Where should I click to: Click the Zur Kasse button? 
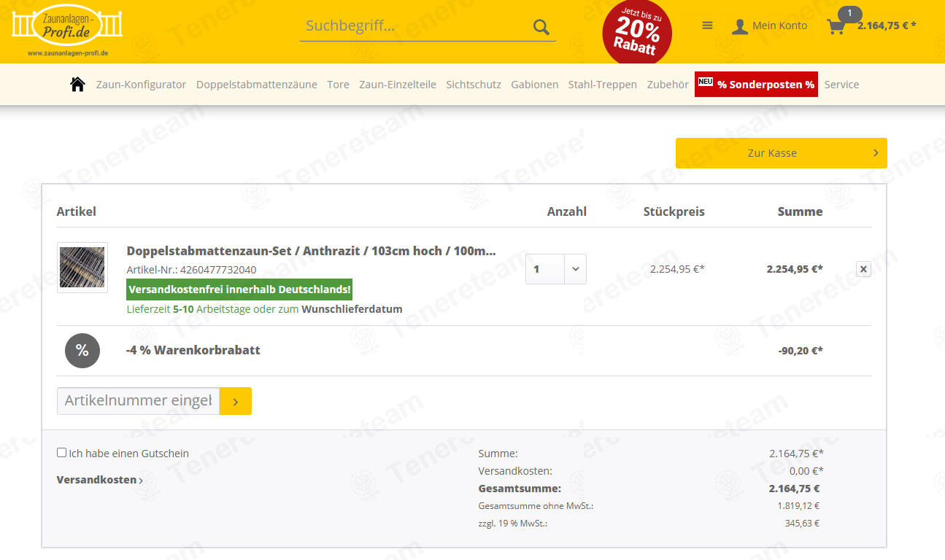pyautogui.click(x=782, y=153)
